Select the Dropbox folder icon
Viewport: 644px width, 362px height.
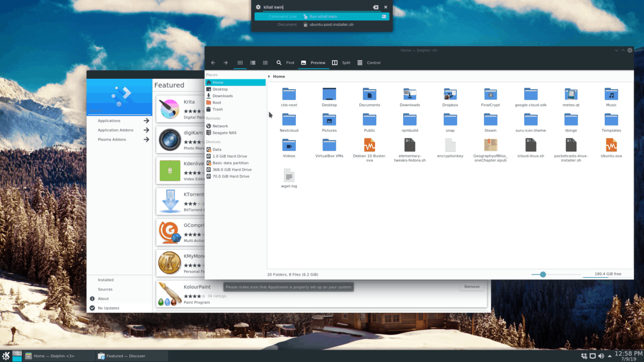(x=450, y=94)
